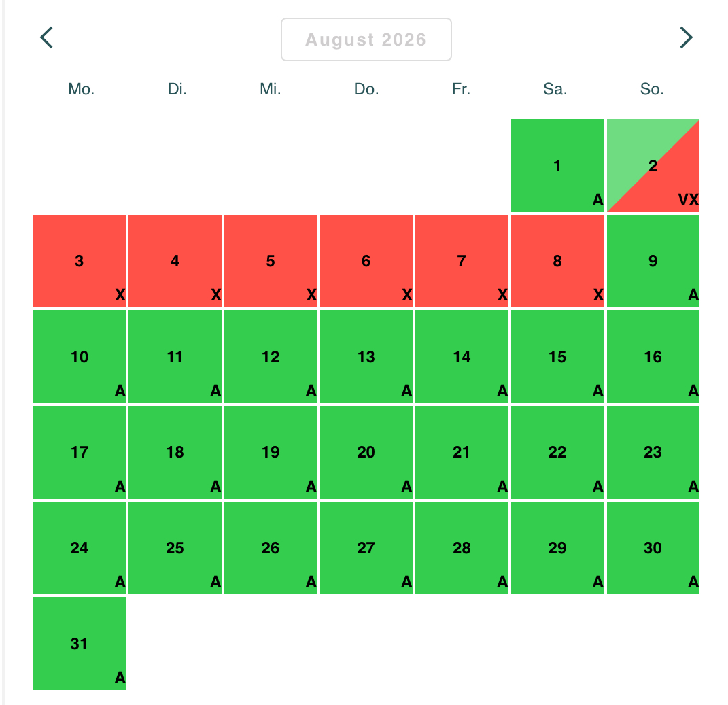
Task: Select Sunday August 16
Action: click(x=653, y=357)
